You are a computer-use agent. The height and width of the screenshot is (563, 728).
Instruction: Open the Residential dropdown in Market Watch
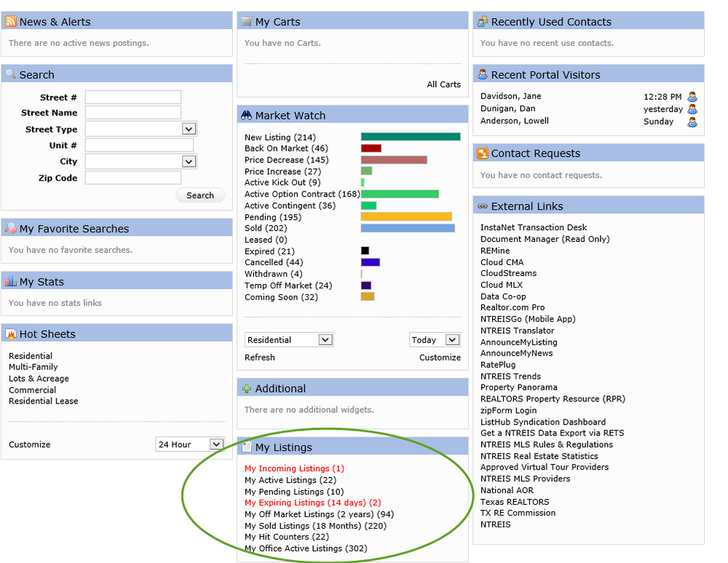tap(288, 339)
